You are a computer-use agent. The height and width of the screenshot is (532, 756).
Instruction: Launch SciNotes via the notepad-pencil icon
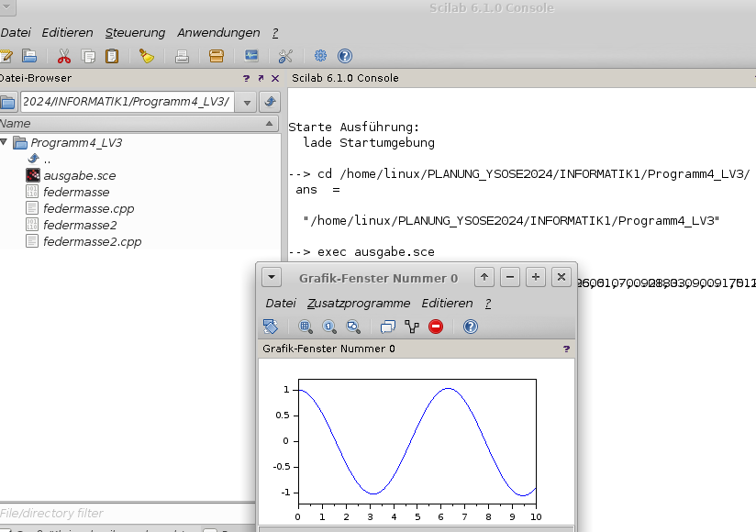click(6, 56)
